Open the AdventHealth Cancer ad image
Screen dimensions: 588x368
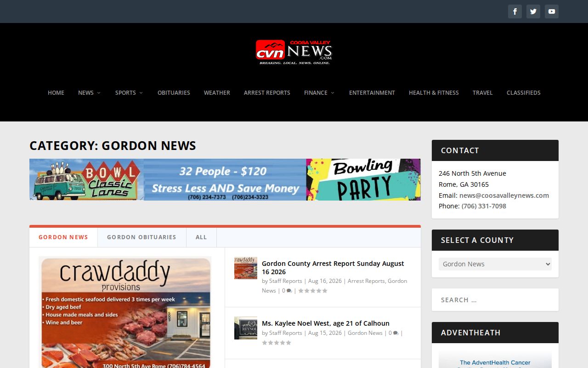(x=495, y=360)
